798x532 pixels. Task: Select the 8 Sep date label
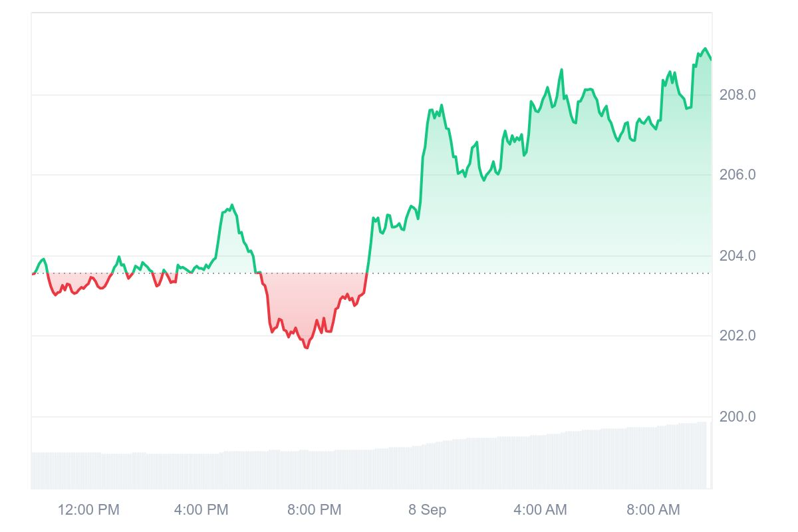coord(427,510)
